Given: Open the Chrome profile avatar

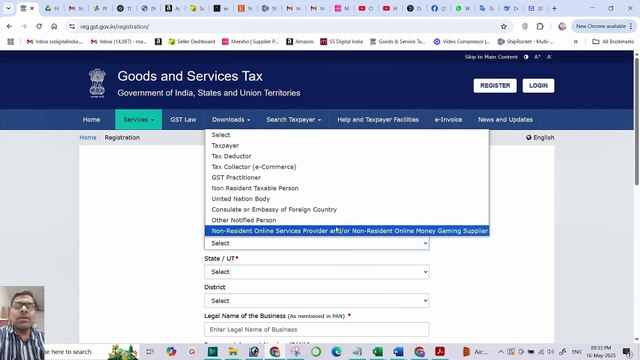Looking at the screenshot, I should (x=562, y=26).
